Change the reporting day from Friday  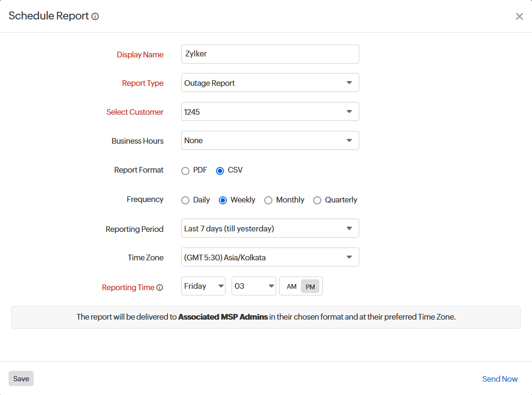(203, 286)
